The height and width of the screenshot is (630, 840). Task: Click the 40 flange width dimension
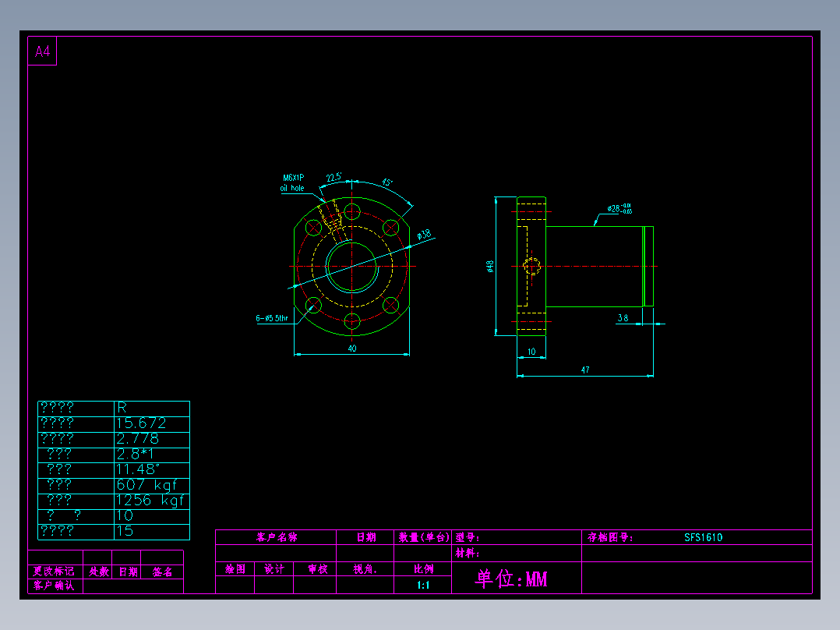(x=352, y=349)
